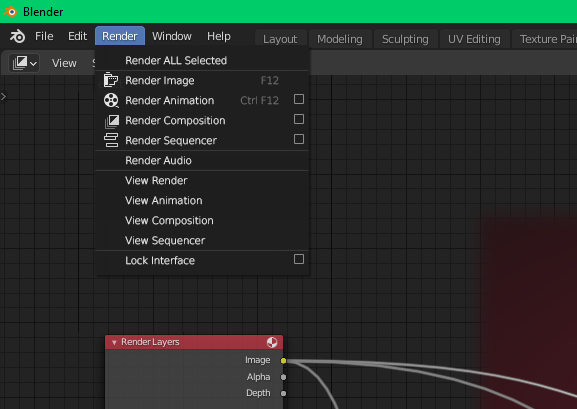Close the Render menu
This screenshot has height=409, width=577.
pyautogui.click(x=120, y=36)
